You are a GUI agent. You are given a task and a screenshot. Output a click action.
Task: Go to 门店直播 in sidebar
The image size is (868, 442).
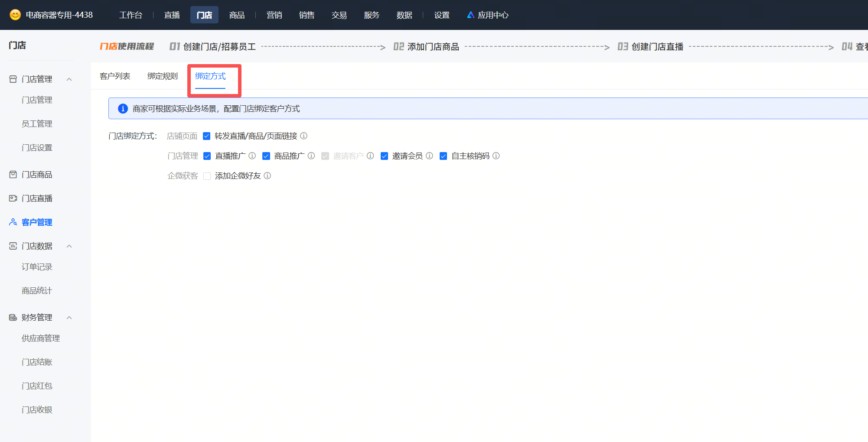coord(37,198)
